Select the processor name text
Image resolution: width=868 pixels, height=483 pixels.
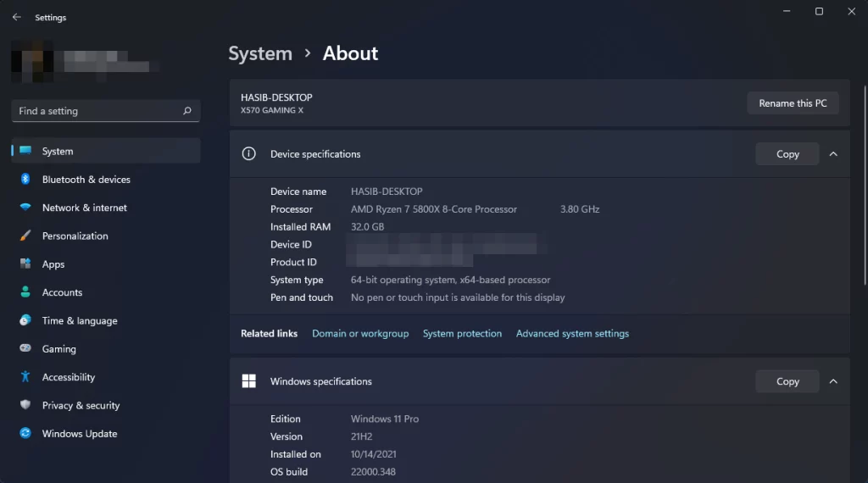tap(434, 209)
